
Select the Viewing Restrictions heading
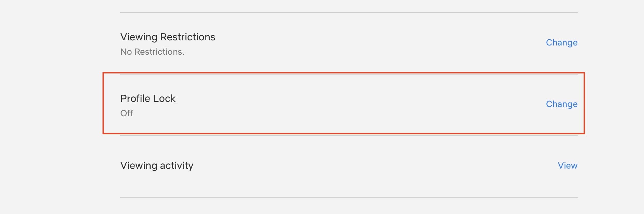point(168,37)
